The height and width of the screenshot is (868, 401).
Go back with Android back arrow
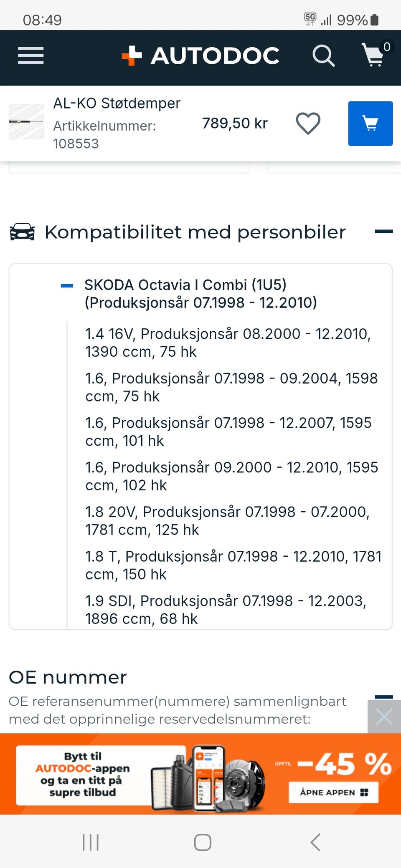[315, 842]
